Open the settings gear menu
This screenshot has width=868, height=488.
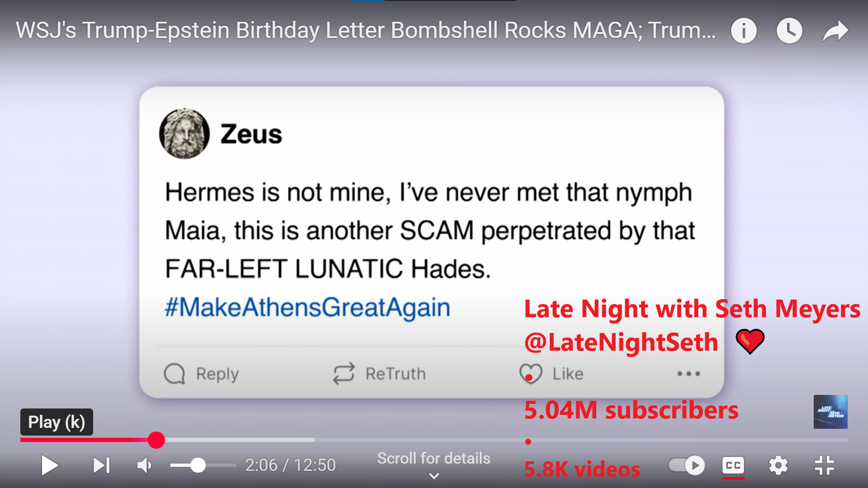click(778, 465)
